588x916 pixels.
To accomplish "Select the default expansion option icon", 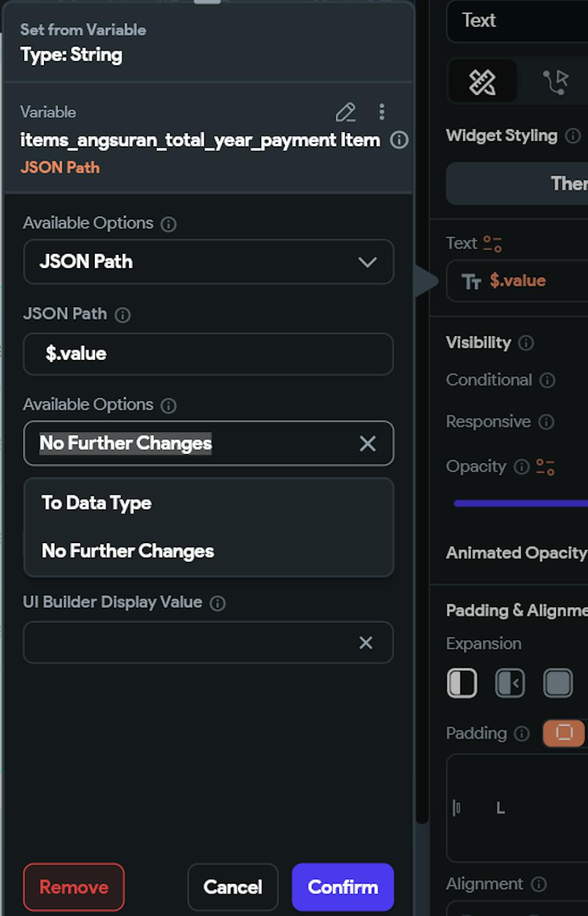I will 462,683.
